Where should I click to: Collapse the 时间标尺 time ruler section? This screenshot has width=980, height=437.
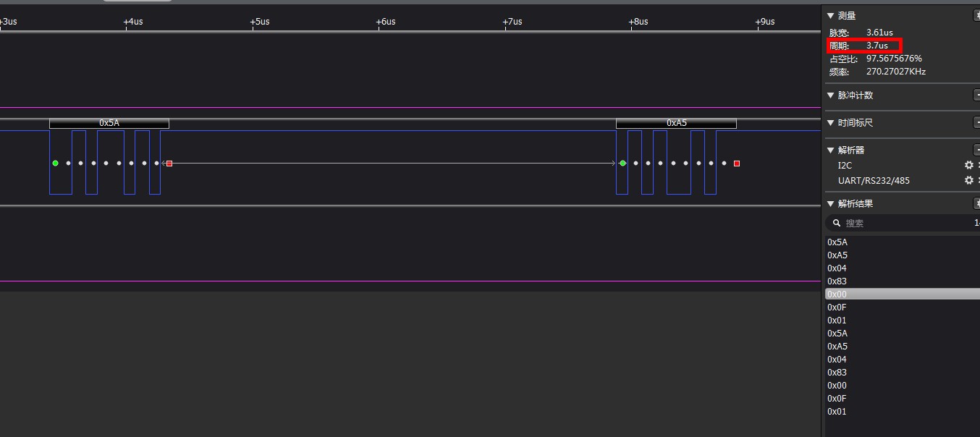click(x=831, y=123)
